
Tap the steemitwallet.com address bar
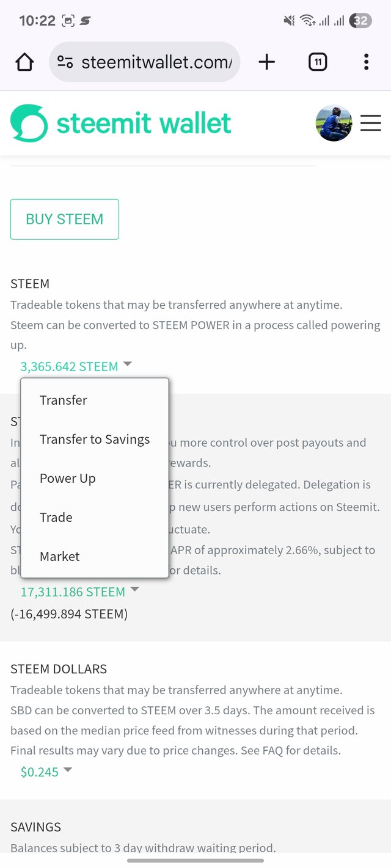[156, 62]
